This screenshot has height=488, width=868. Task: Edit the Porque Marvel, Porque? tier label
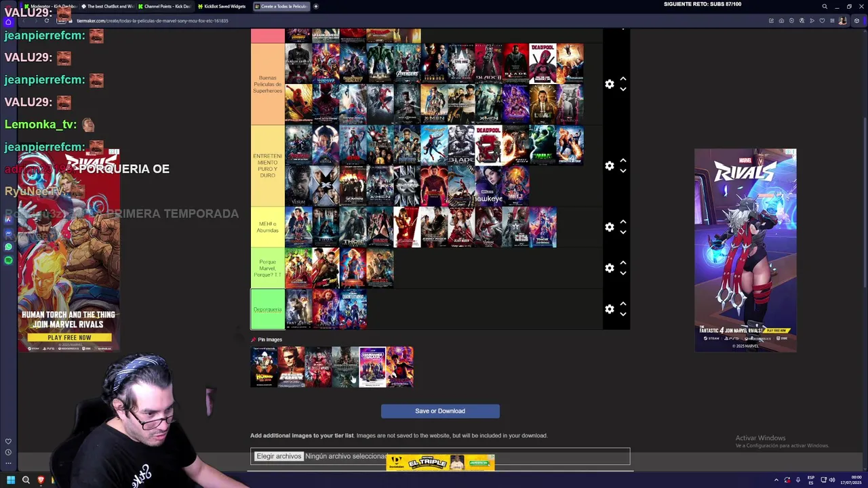point(267,268)
